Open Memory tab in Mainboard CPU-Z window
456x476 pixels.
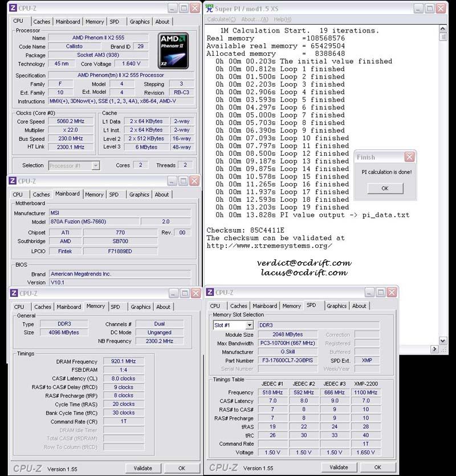(94, 194)
